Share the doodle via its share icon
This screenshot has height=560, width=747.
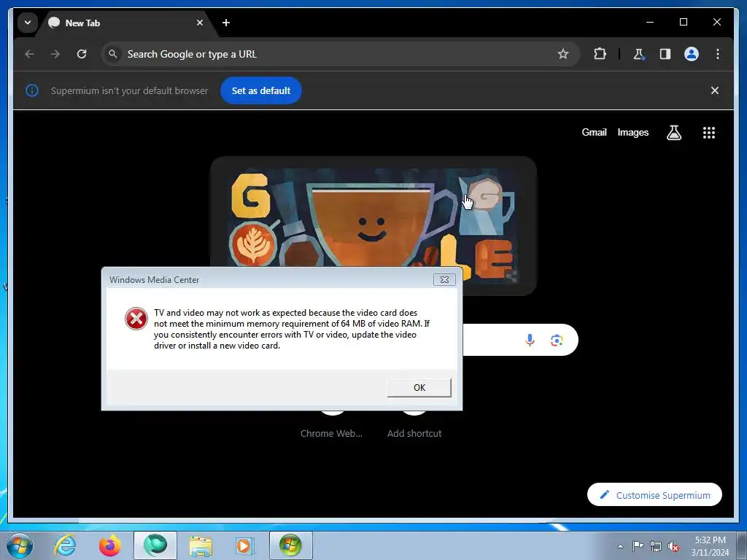click(511, 276)
